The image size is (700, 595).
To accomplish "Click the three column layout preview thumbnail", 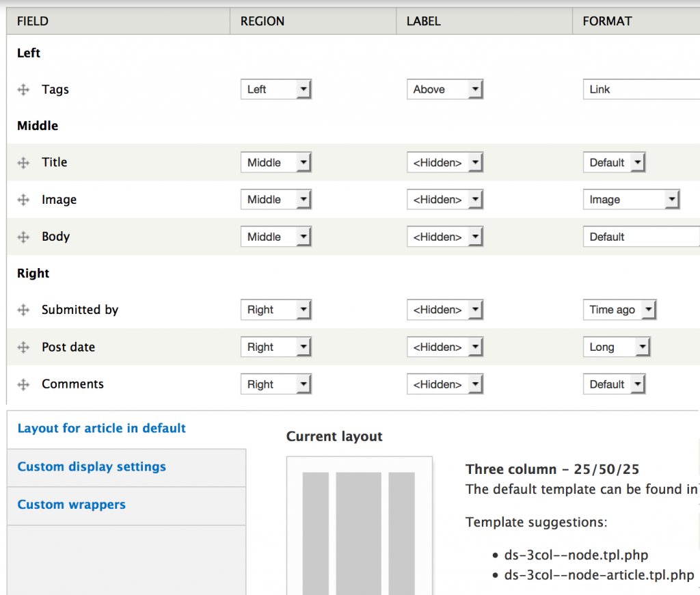I will (x=359, y=525).
